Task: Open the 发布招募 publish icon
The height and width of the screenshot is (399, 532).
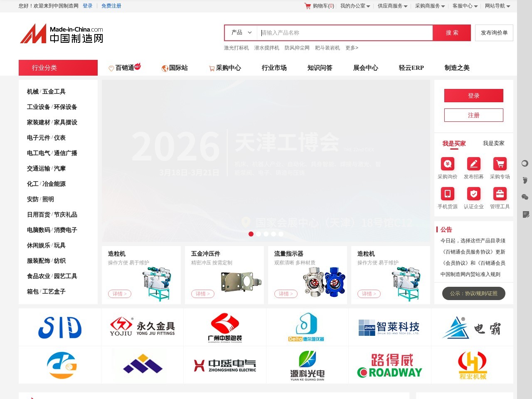Action: pyautogui.click(x=473, y=163)
